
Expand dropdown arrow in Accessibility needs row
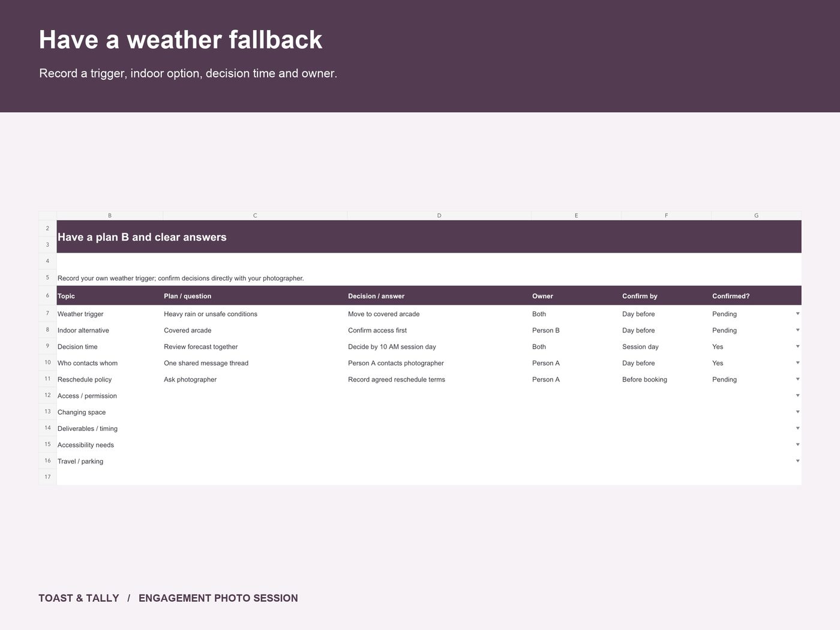(797, 445)
